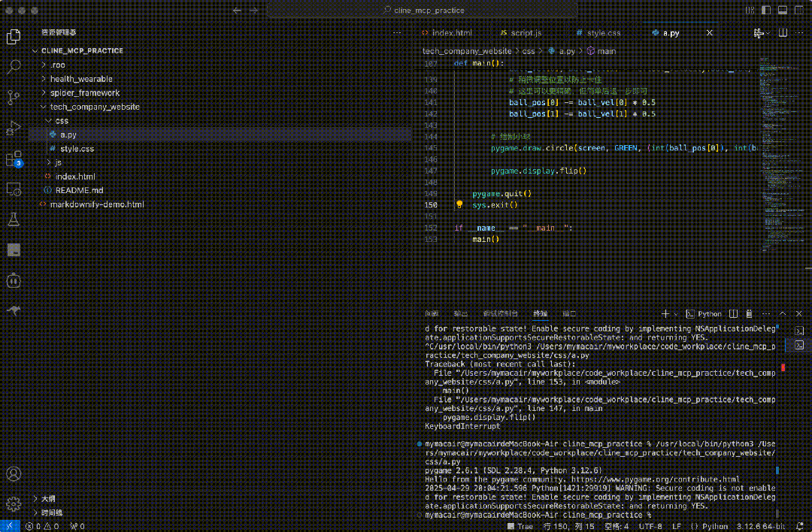
Task: Click the Accounts icon
Action: click(x=14, y=474)
